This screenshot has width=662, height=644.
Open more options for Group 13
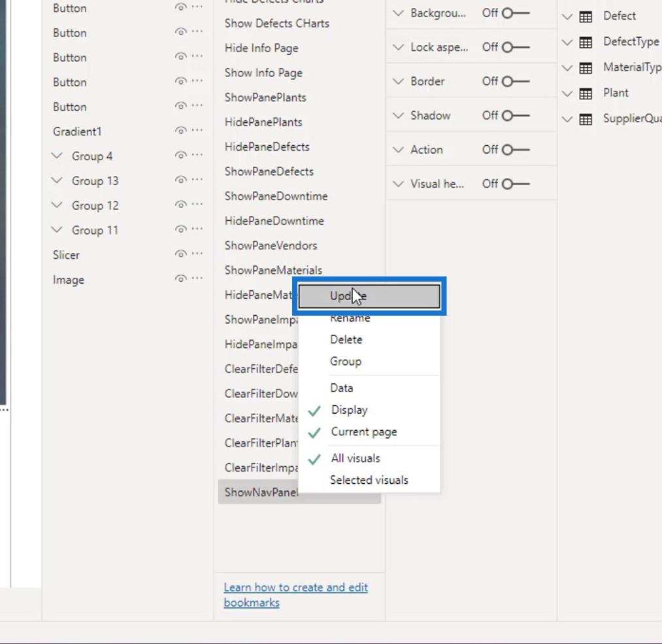click(x=197, y=180)
